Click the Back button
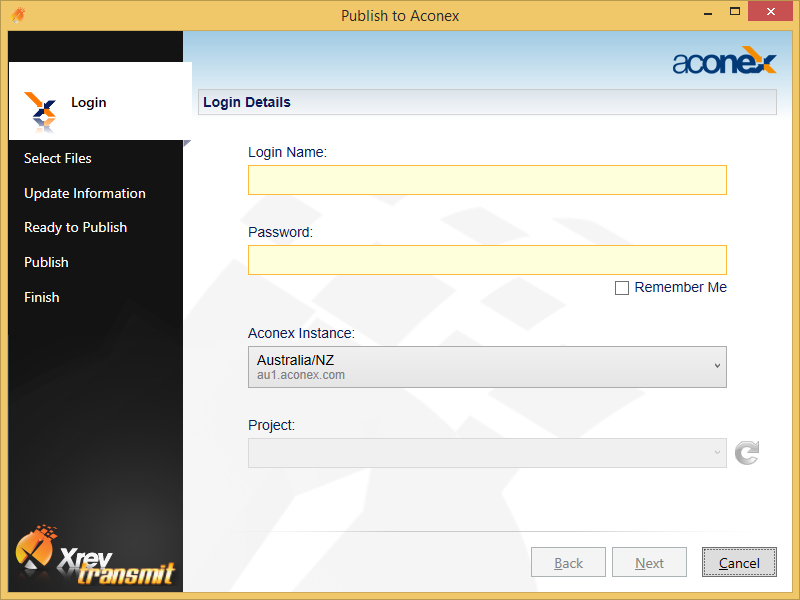 [568, 562]
